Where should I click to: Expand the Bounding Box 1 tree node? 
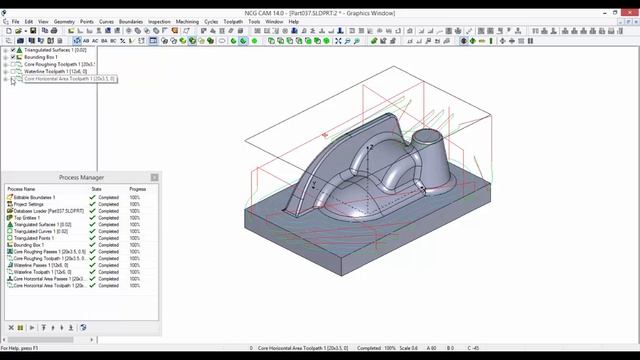point(6,58)
